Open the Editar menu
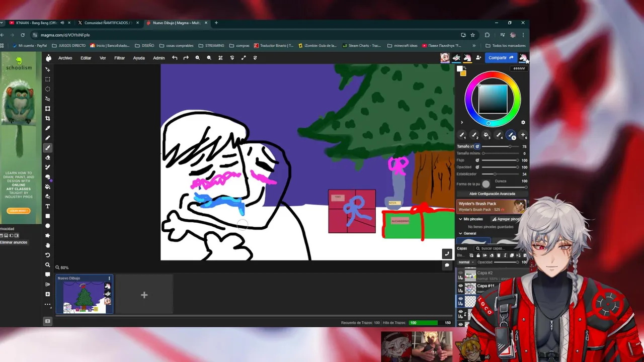Image resolution: width=644 pixels, height=362 pixels. (86, 58)
